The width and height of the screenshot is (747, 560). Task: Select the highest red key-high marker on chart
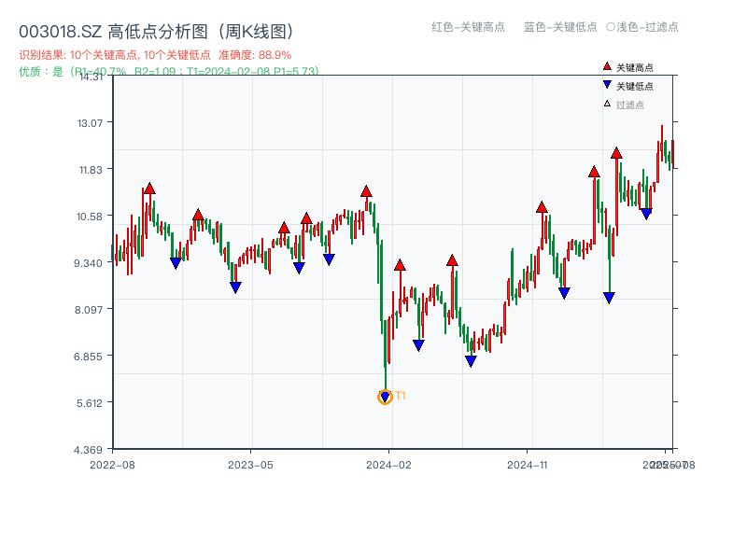[x=616, y=153]
